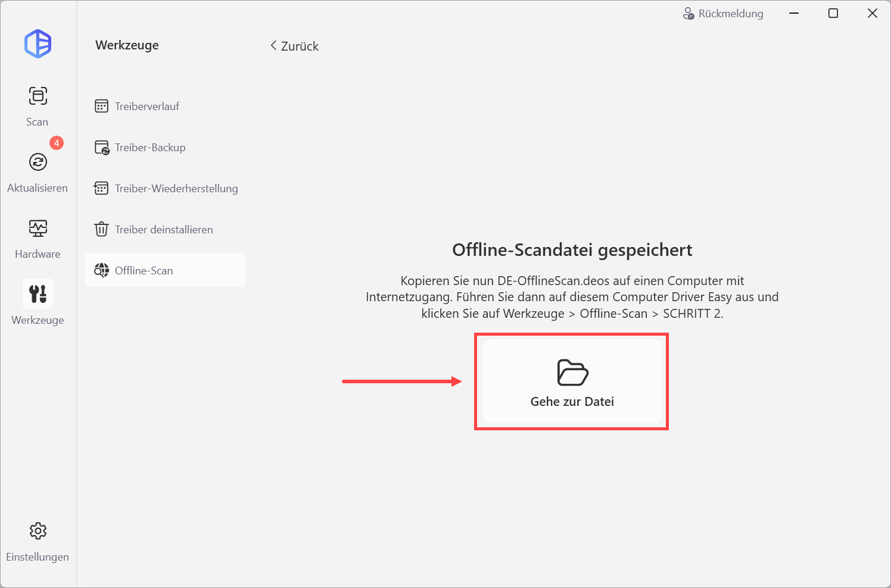Click the Offline-Scandatei gespeichert heading

pyautogui.click(x=572, y=250)
